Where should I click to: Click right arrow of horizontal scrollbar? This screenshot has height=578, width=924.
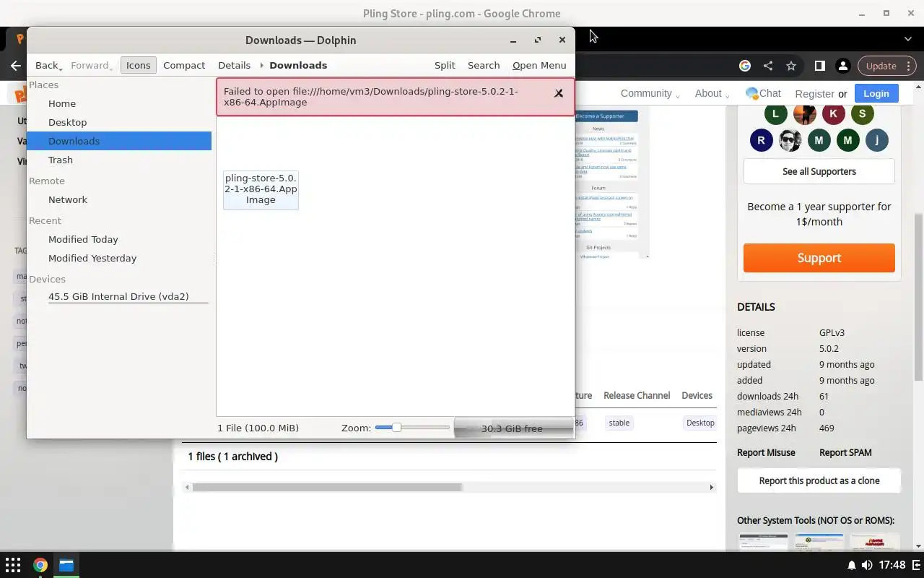tap(711, 487)
